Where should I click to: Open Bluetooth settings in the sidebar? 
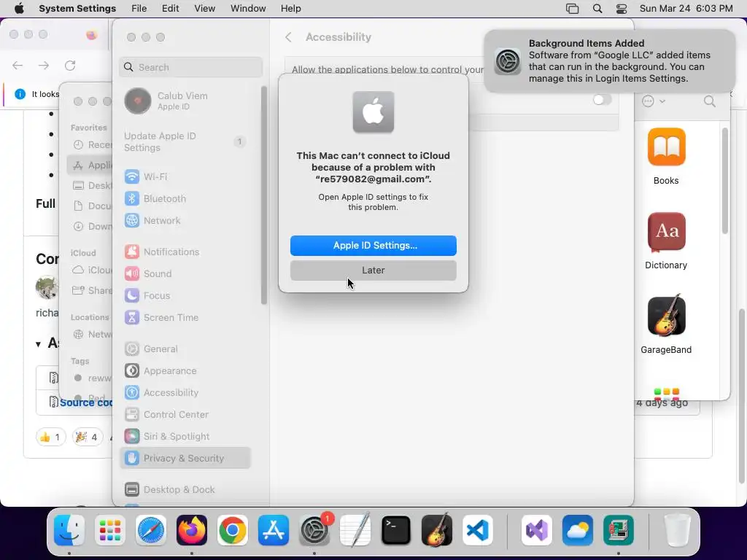(x=185, y=198)
